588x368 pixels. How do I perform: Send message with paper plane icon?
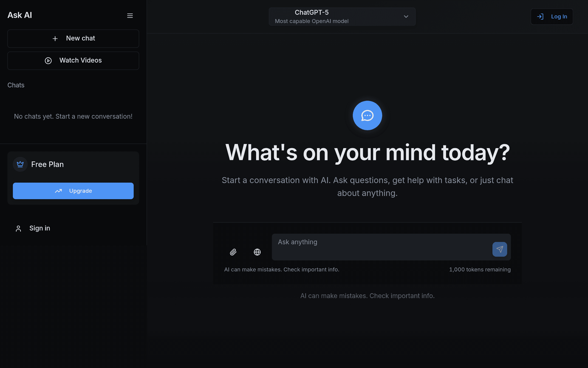click(500, 249)
